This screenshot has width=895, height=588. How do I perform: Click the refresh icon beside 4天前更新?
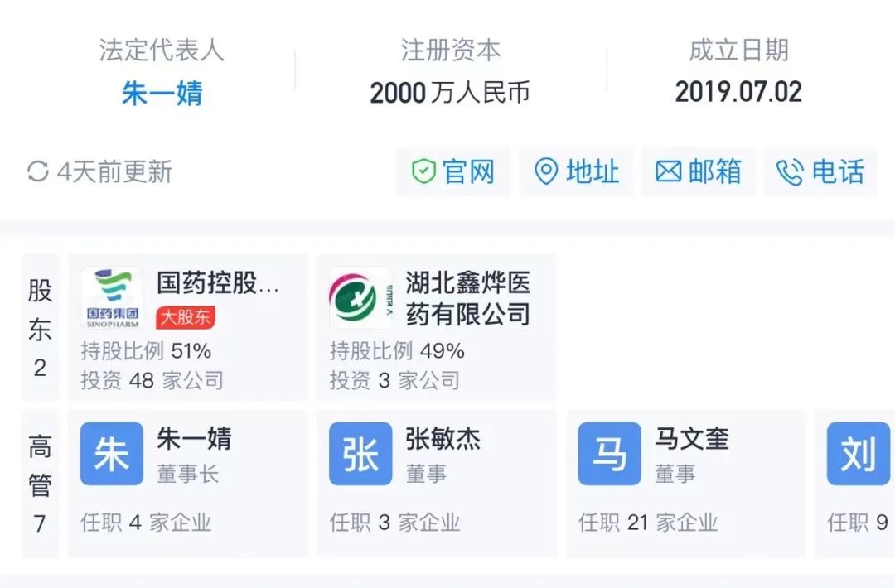37,171
